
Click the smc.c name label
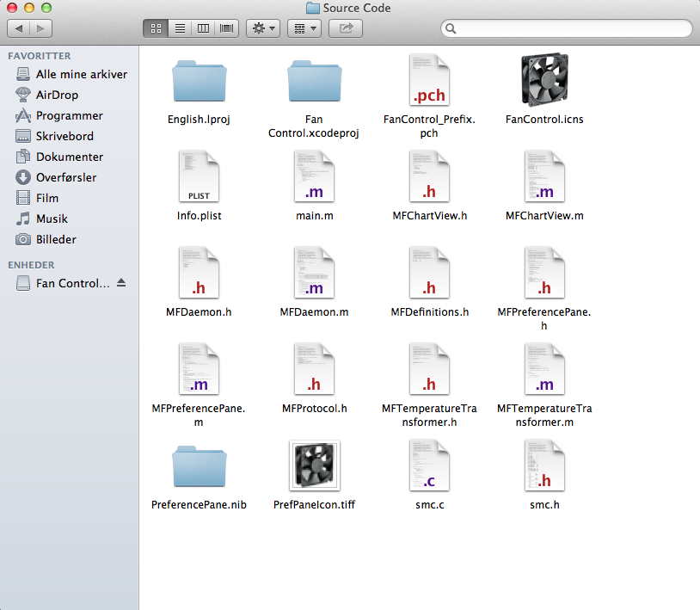coord(429,505)
